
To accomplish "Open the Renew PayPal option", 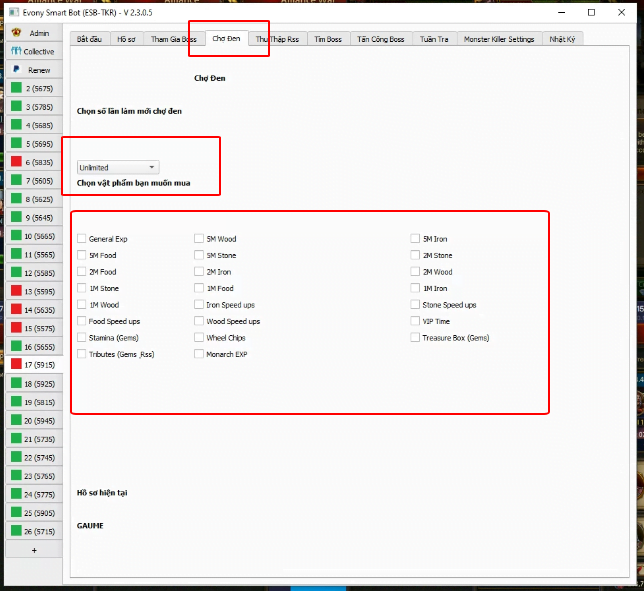I will coord(33,70).
